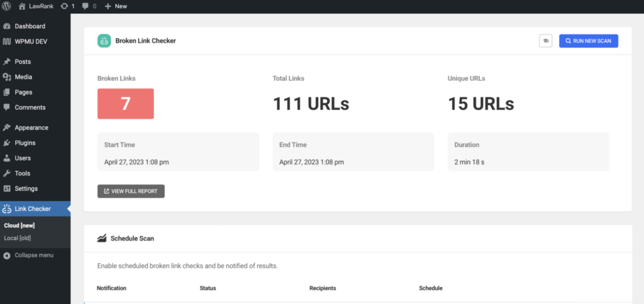This screenshot has height=304, width=644.
Task: Click the Media library icon
Action: pos(6,77)
